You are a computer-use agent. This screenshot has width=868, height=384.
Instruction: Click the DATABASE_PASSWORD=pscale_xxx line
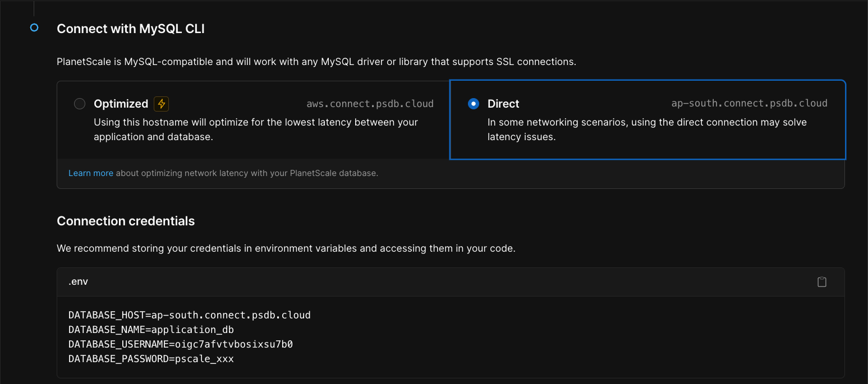click(151, 359)
